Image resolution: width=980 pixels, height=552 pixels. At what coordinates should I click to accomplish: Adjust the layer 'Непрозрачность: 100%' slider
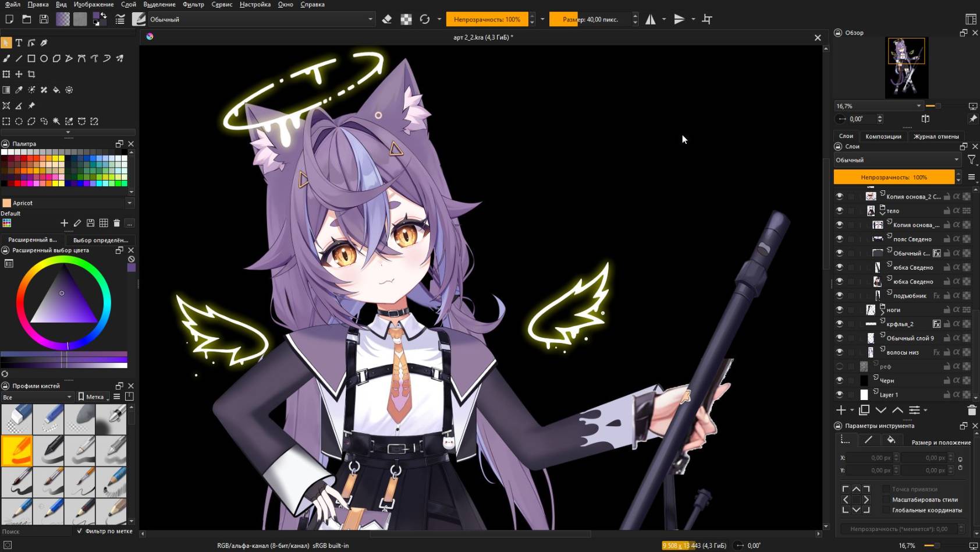click(894, 177)
